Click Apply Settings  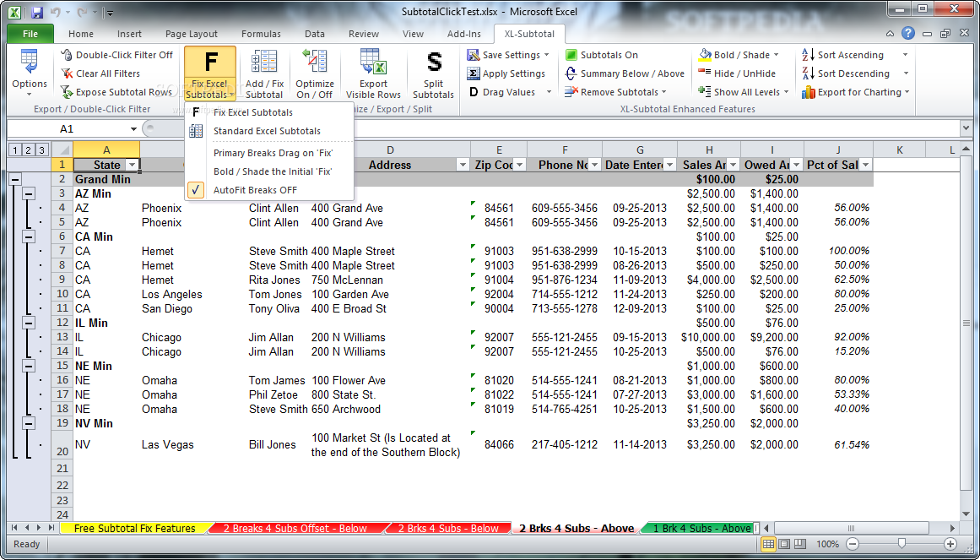click(x=506, y=73)
